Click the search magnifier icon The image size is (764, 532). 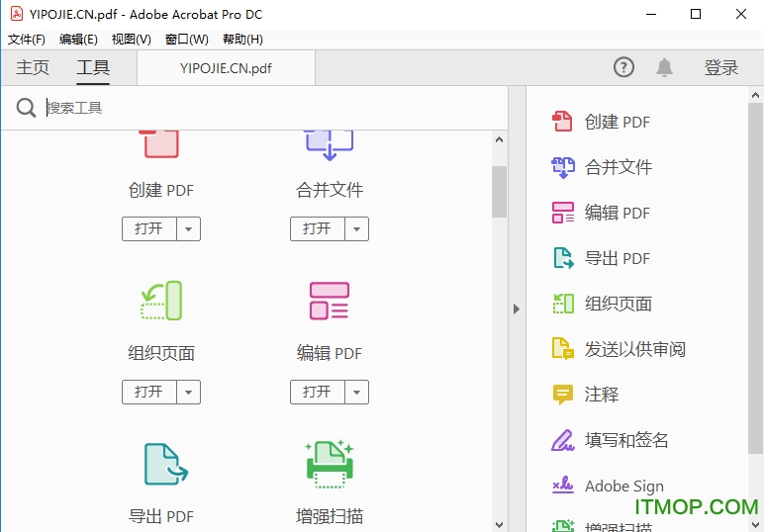tap(26, 108)
